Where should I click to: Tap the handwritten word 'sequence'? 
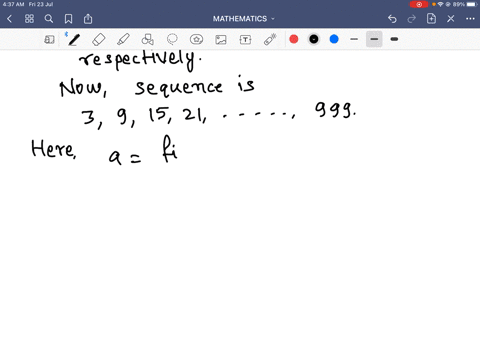tap(178, 88)
